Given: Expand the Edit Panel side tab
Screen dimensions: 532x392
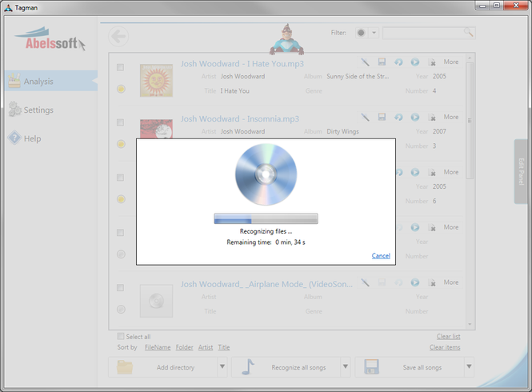Looking at the screenshot, I should pos(522,171).
